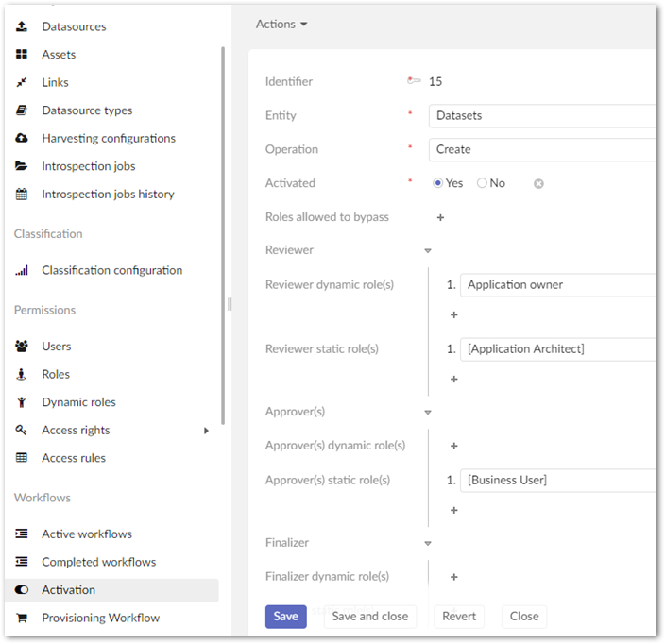The height and width of the screenshot is (644, 665).
Task: Click the Provisioning Workflow cart icon
Action: click(x=22, y=618)
